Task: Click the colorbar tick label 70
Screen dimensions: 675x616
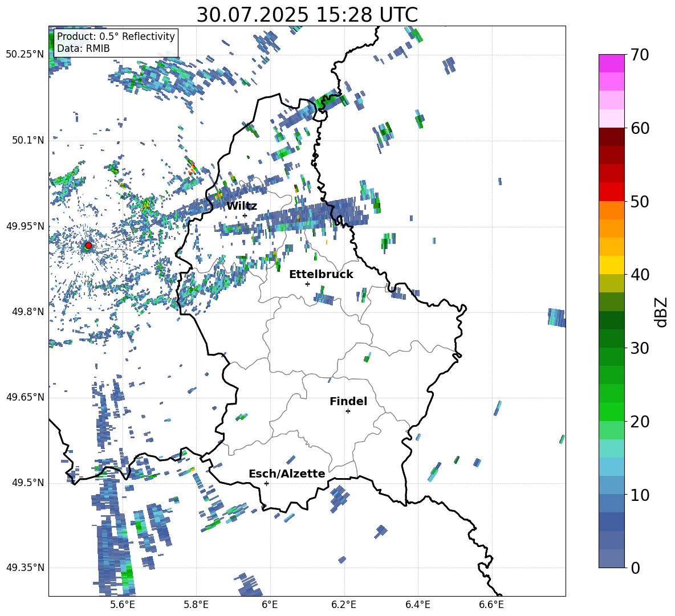Action: pyautogui.click(x=640, y=55)
